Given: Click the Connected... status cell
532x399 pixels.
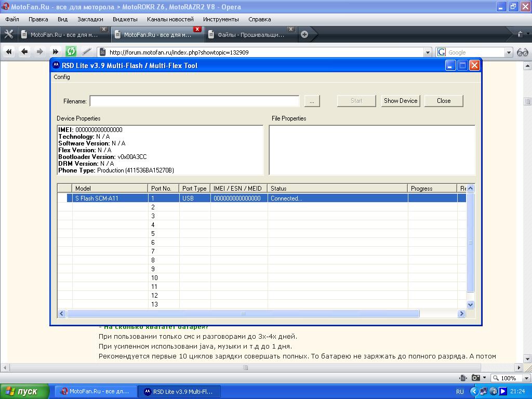Looking at the screenshot, I should click(338, 198).
